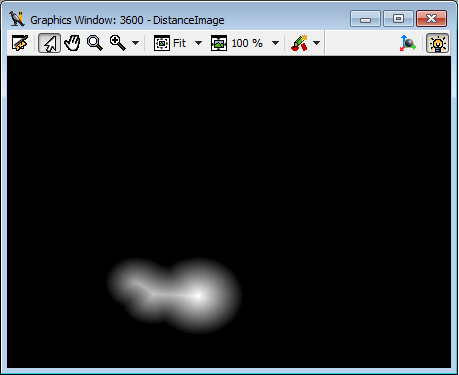Open the 100 % zoom dropdown arrow

click(x=275, y=43)
